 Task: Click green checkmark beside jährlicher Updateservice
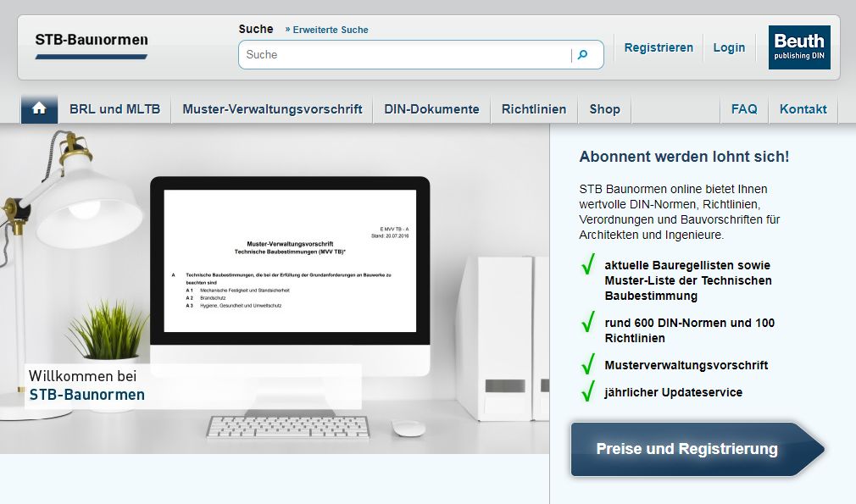coord(588,390)
